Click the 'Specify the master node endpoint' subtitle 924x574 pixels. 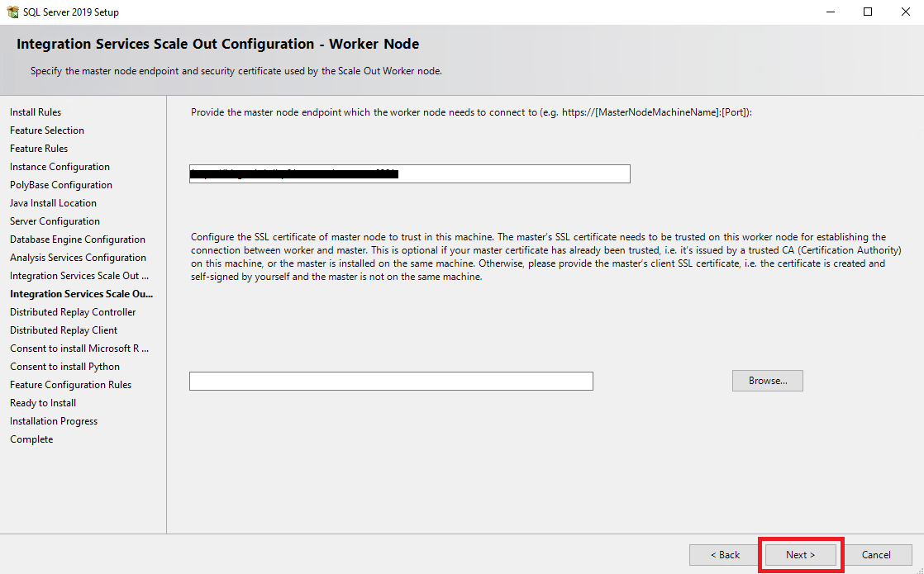click(236, 71)
